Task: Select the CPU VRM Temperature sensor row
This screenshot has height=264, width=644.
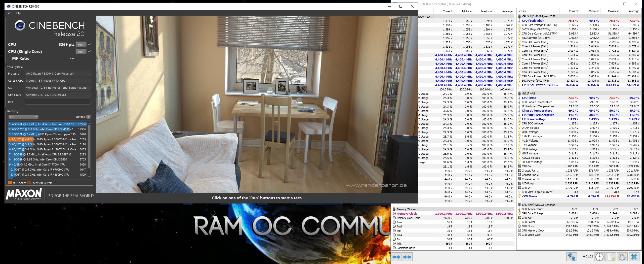Action: click(x=579, y=115)
